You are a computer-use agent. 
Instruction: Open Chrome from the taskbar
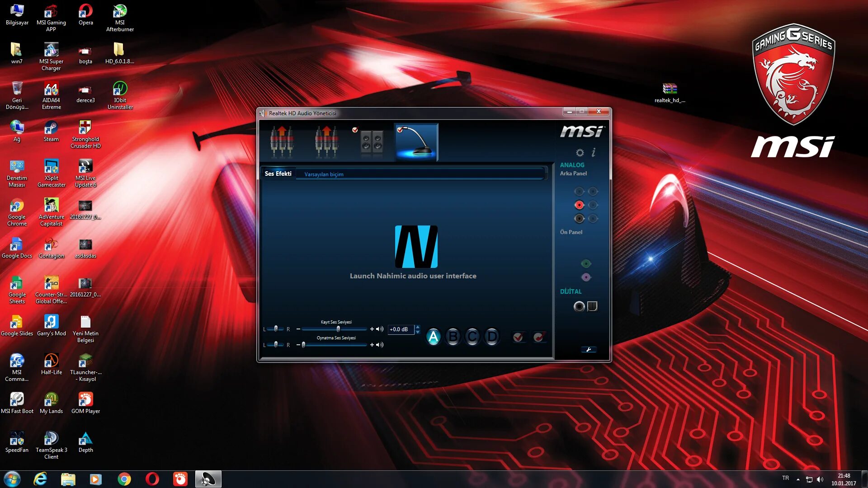coord(124,479)
